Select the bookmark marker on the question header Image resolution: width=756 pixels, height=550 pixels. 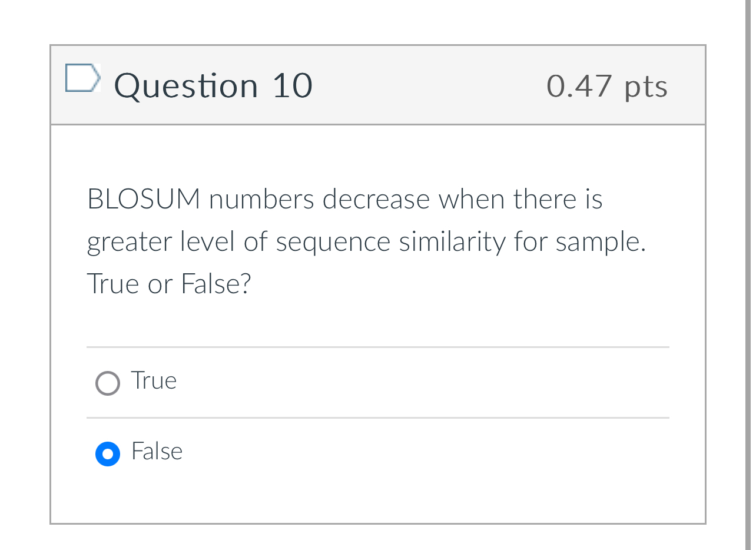pyautogui.click(x=83, y=78)
